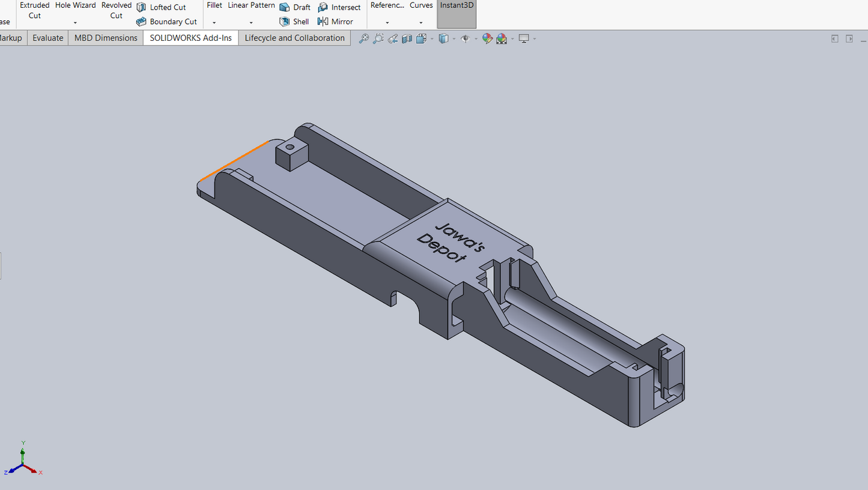
Task: Click the Lofted Cut icon
Action: (x=141, y=7)
